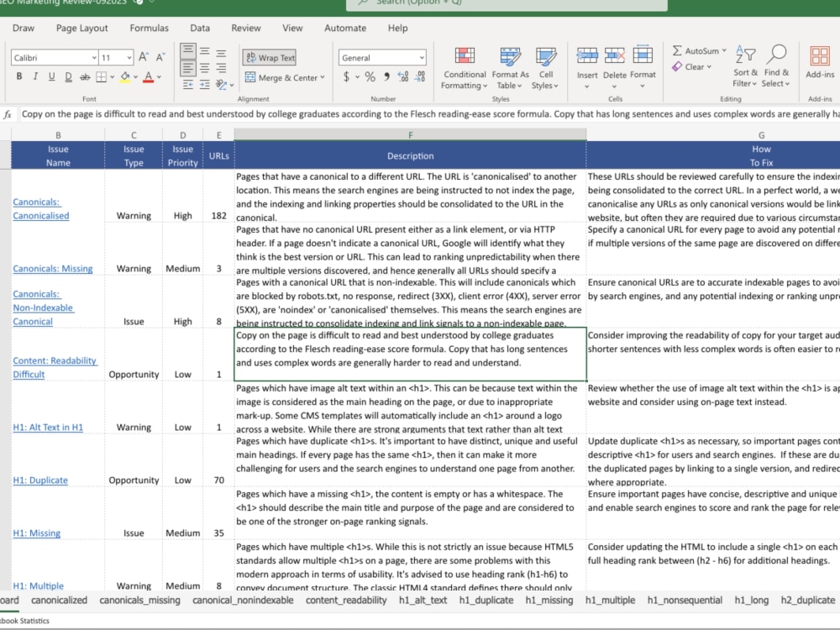Open the Add-ins pane

[x=820, y=62]
